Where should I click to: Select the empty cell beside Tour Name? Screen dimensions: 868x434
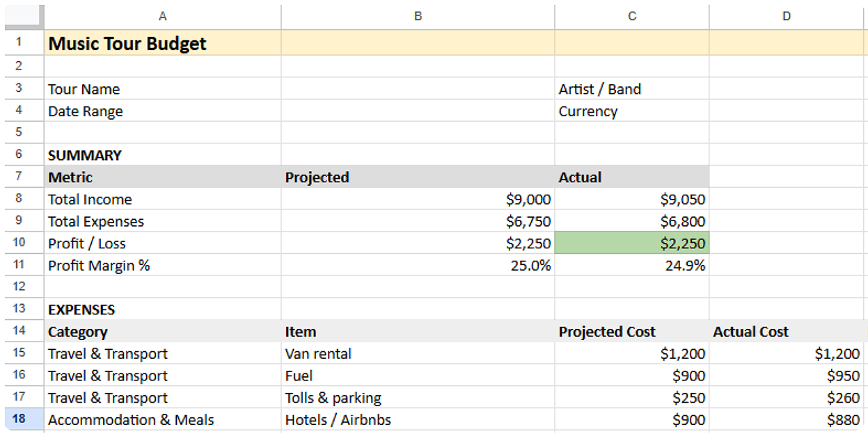pos(418,89)
